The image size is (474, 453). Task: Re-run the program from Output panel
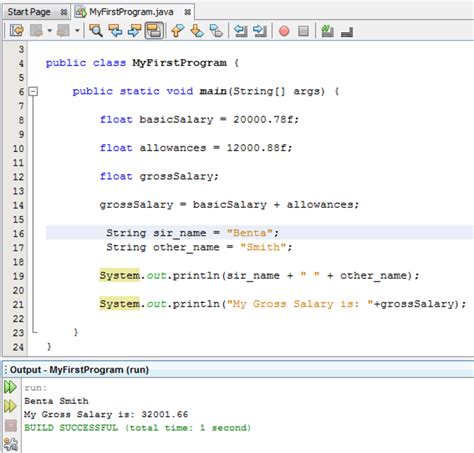[10, 387]
